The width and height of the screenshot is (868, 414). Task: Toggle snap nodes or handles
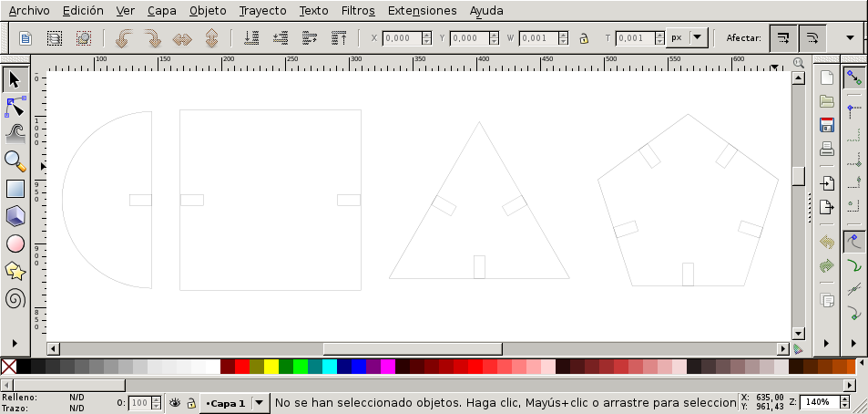click(854, 242)
